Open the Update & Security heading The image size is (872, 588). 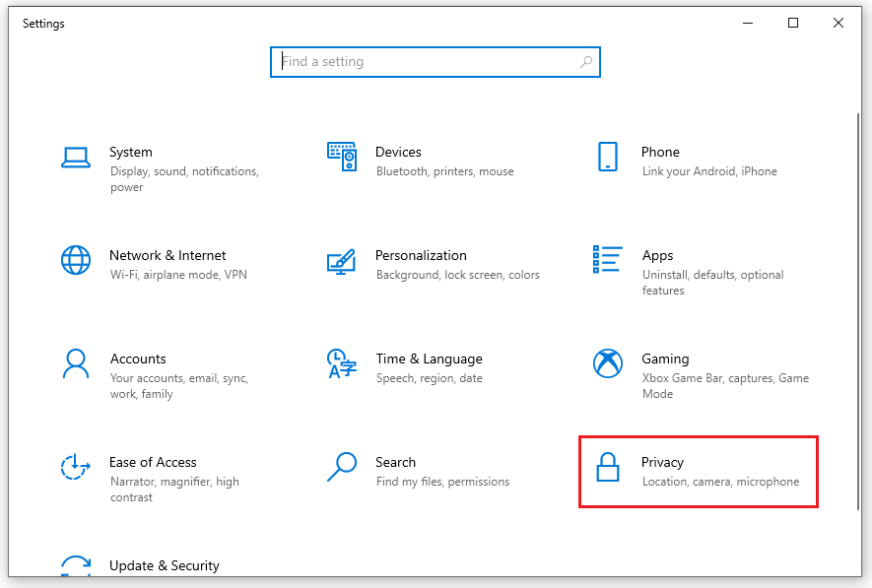click(165, 565)
